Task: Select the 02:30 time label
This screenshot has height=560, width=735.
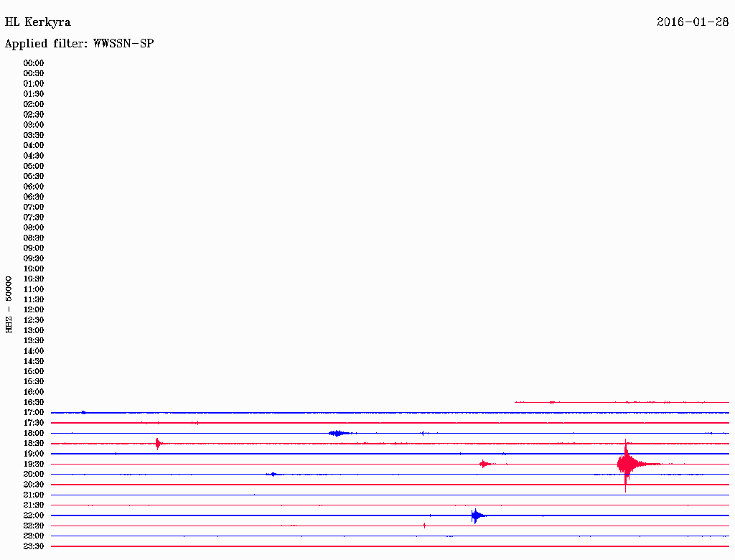Action: 34,114
